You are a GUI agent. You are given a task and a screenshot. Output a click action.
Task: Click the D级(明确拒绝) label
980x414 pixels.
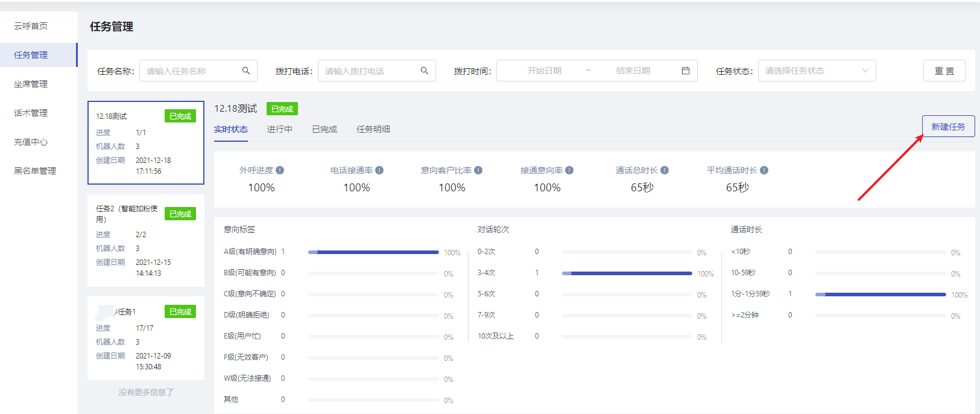247,315
